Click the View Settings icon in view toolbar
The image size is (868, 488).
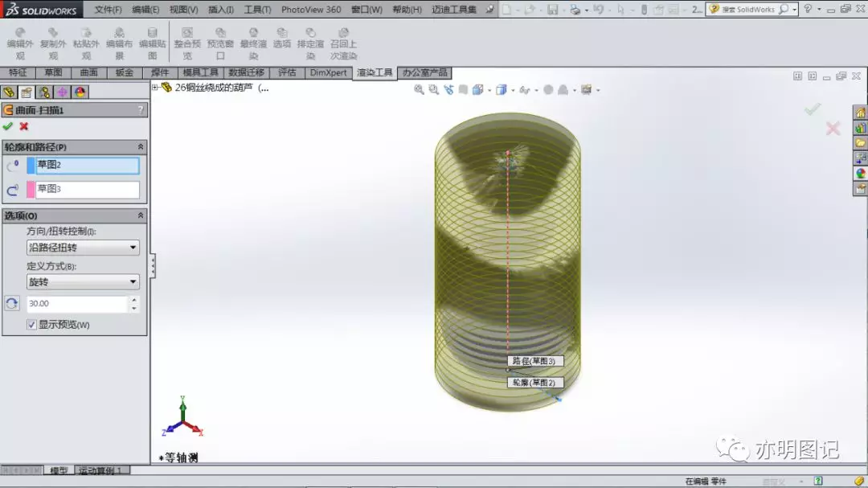pyautogui.click(x=586, y=90)
